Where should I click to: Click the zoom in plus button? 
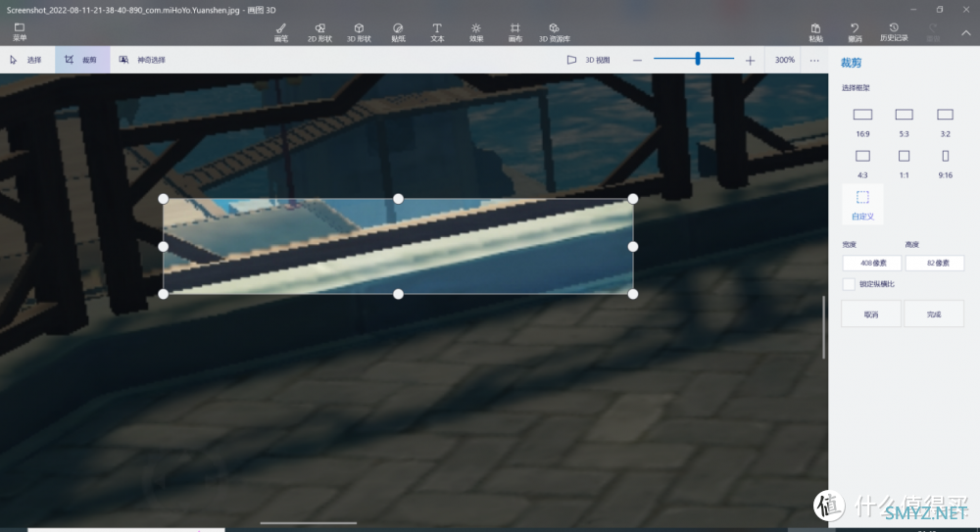coord(750,60)
